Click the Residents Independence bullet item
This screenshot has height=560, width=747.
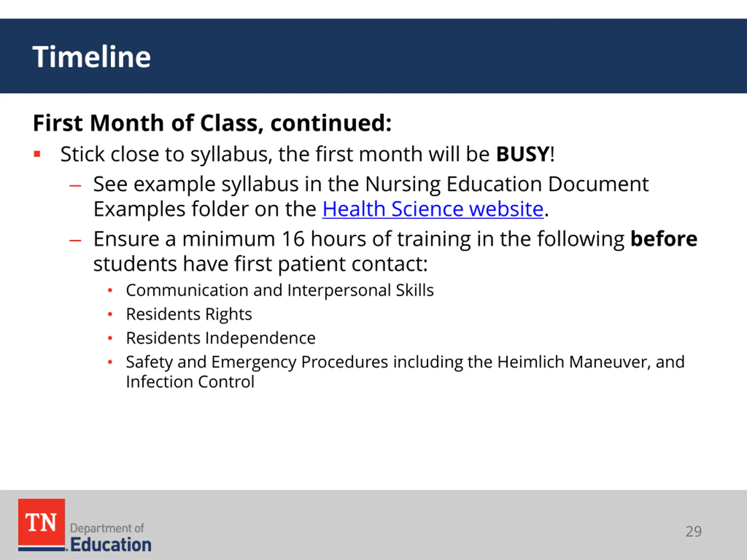tap(221, 338)
